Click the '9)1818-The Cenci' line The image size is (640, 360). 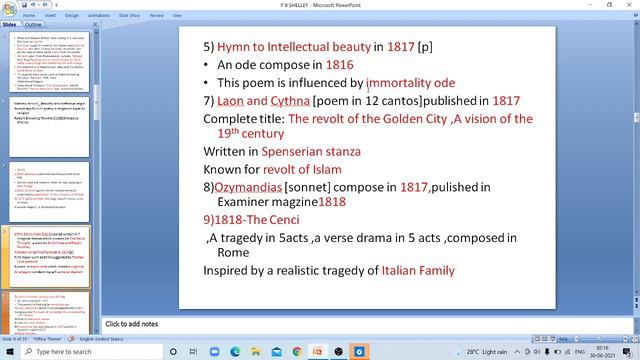(251, 220)
